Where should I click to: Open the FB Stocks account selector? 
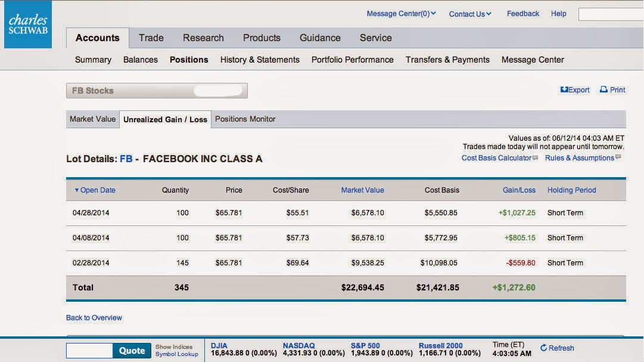click(157, 91)
